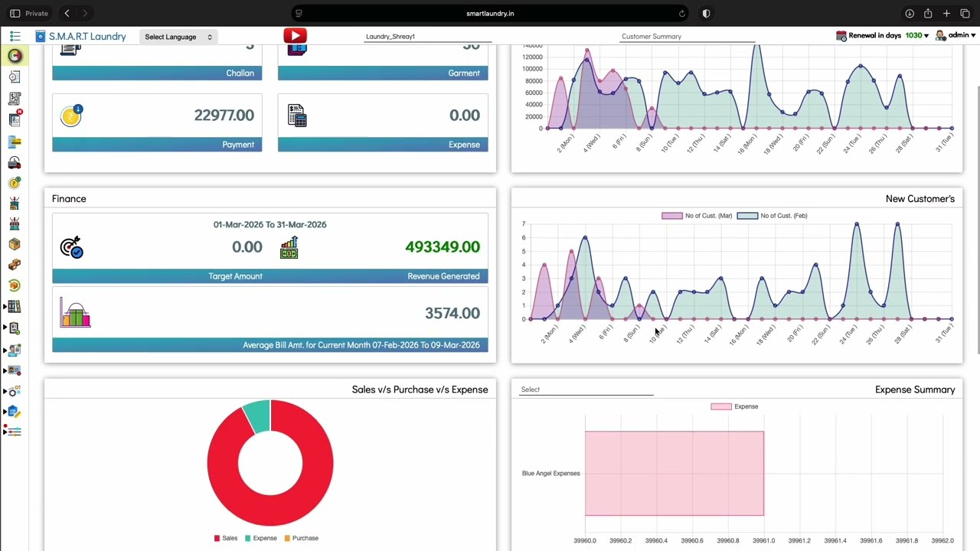Click the S.M.A.R.T Laundry logo link
The image size is (980, 551).
click(80, 36)
